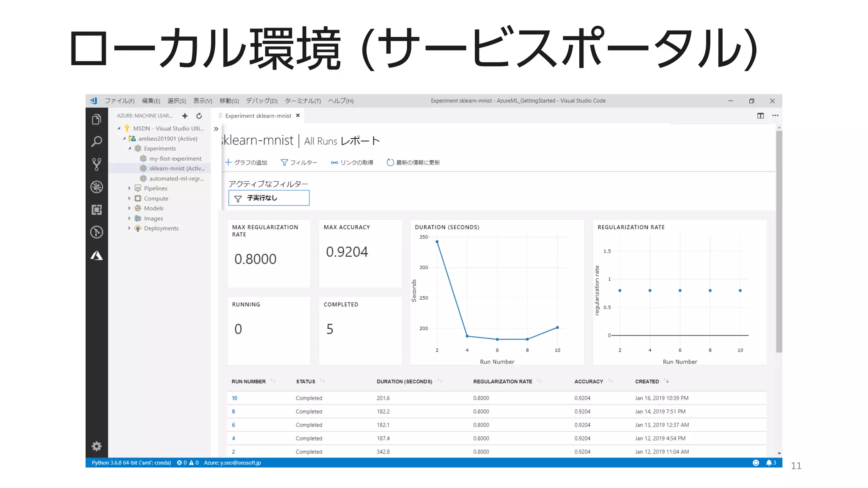Open the Search view in activity bar
868x488 pixels.
click(97, 141)
